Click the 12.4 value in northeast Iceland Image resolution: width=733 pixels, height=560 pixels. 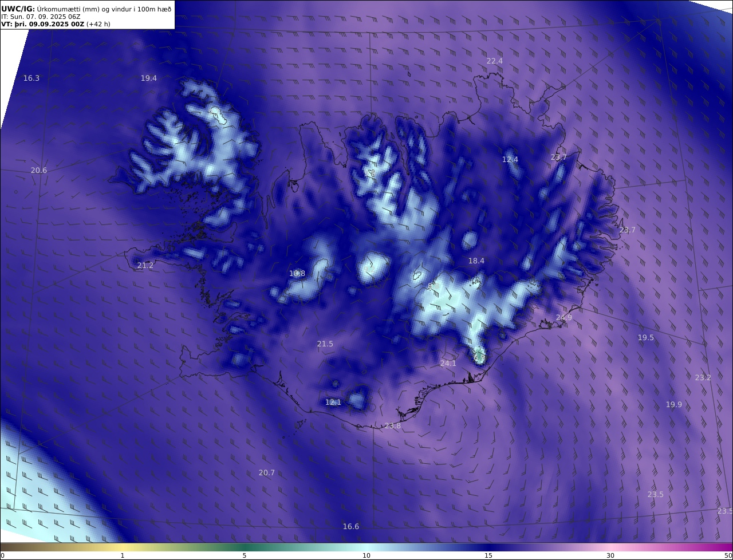point(510,160)
